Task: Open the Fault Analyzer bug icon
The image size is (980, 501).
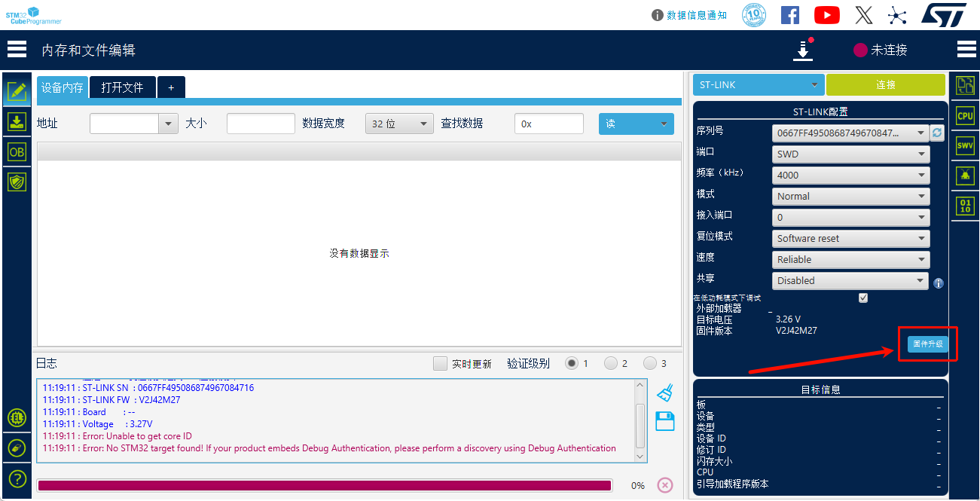Action: pos(965,176)
